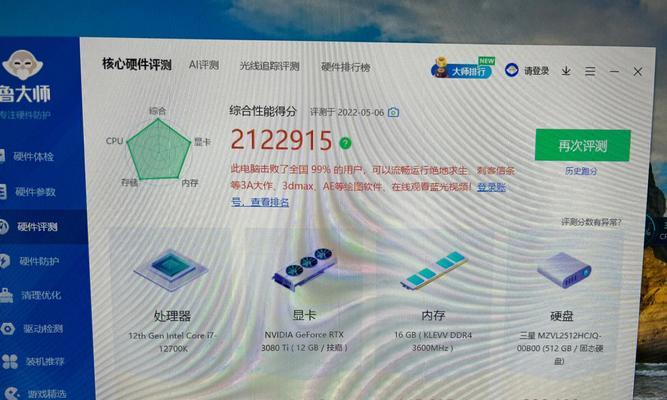The image size is (667, 400).
Task: Open 装机推荐 in the sidebar
Action: 45,362
